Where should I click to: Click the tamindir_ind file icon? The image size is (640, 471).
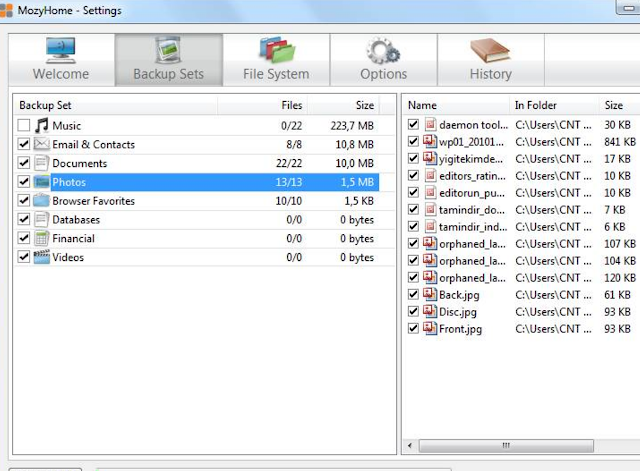[430, 227]
